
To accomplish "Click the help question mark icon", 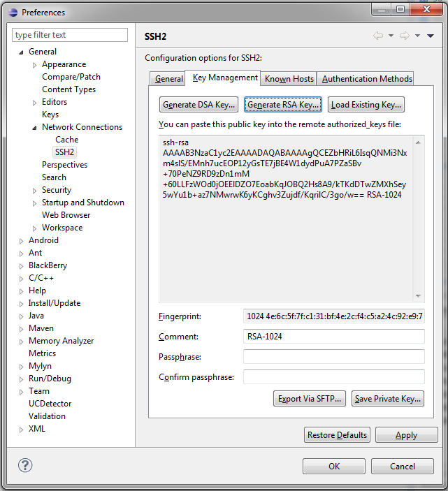I will point(25,465).
